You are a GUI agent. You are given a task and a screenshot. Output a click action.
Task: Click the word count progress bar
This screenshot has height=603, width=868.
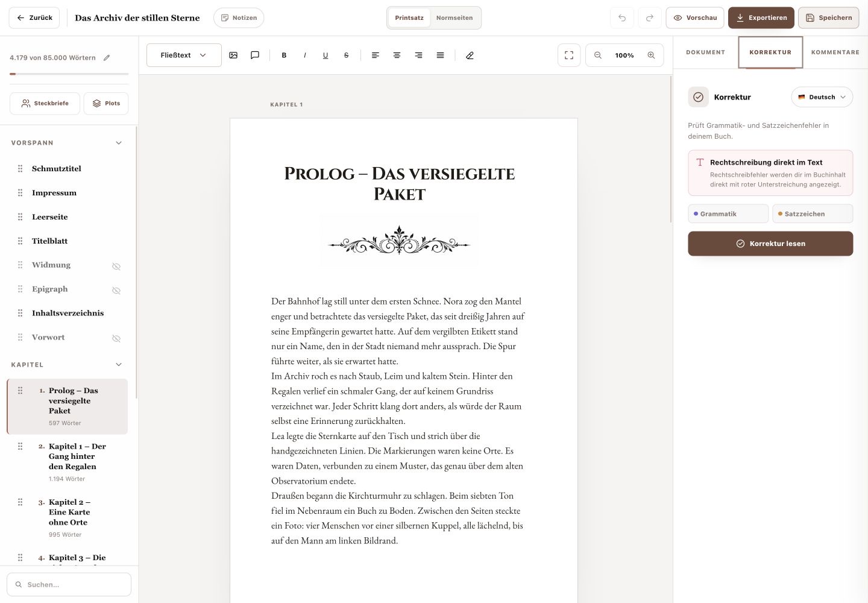pyautogui.click(x=69, y=74)
